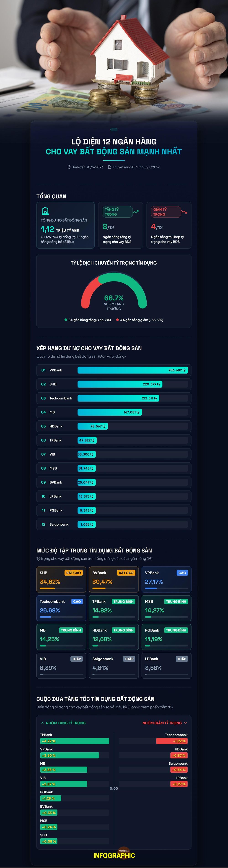Click the Saigonbank ranking row 12
This screenshot has width=228, height=868.
114,524
